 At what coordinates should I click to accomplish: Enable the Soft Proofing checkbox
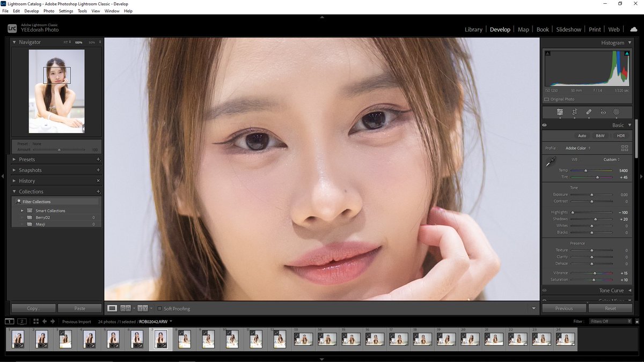click(159, 308)
